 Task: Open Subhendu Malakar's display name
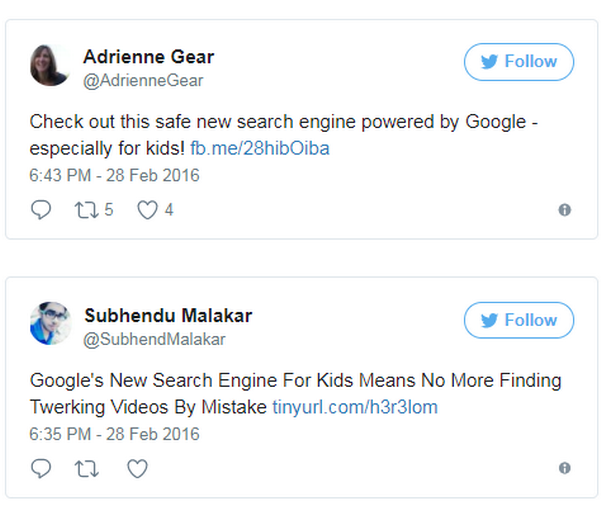[168, 315]
